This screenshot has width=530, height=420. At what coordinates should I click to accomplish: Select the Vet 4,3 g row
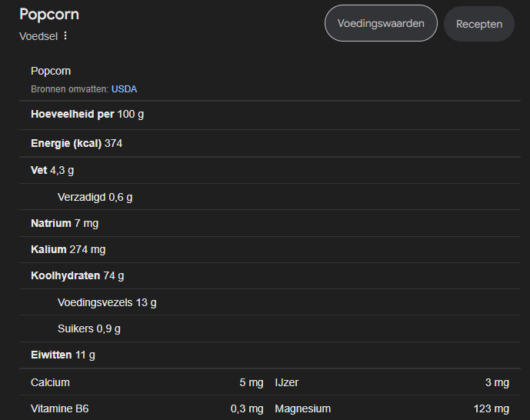tap(52, 170)
